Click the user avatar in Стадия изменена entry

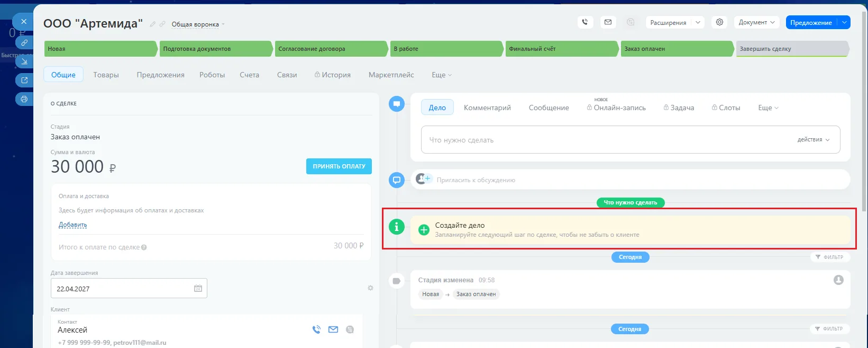(x=838, y=280)
